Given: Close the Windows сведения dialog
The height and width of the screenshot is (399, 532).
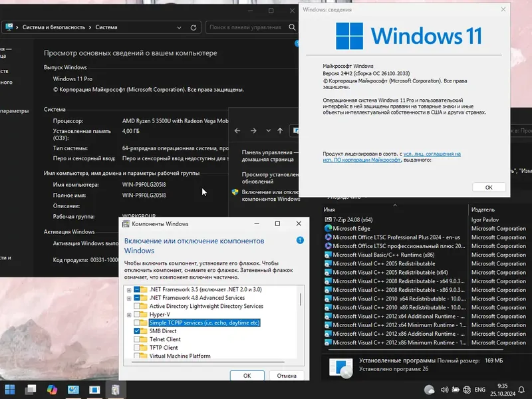Looking at the screenshot, I should (503, 9).
